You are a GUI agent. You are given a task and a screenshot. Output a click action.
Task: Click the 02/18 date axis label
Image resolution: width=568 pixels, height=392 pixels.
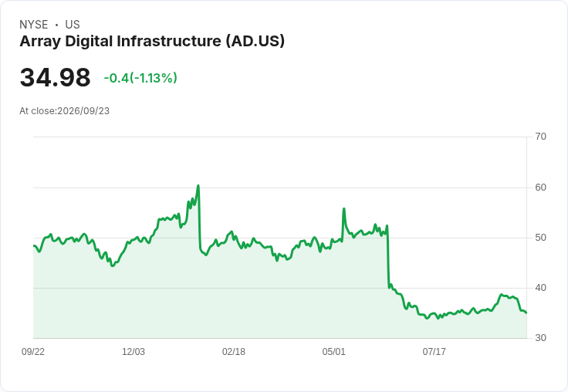pos(234,351)
